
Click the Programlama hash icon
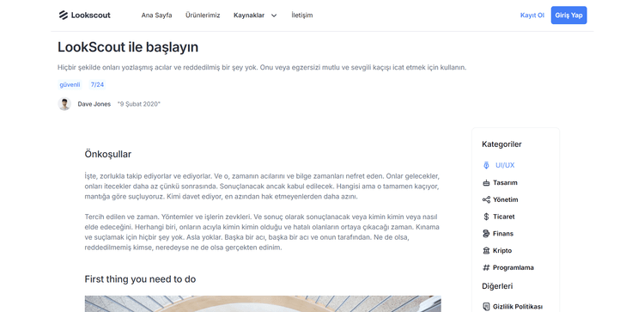486,267
